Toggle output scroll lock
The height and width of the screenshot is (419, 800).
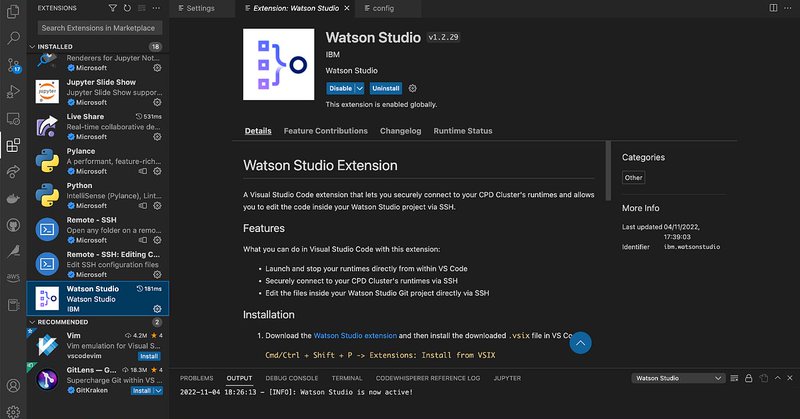[x=748, y=378]
